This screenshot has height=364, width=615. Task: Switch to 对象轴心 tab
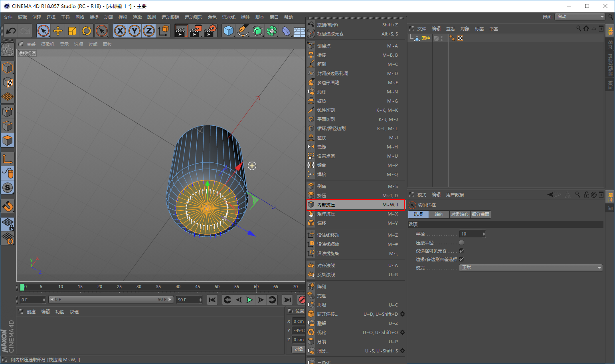click(x=459, y=214)
